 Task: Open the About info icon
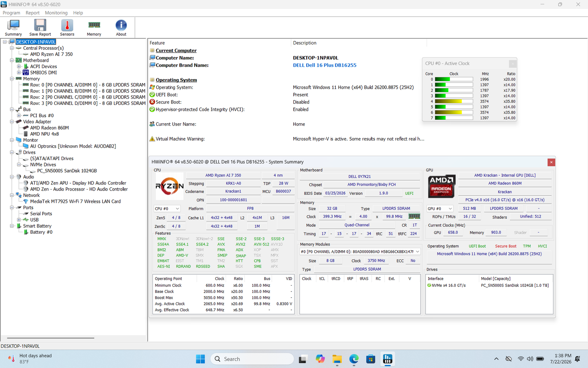point(121,28)
